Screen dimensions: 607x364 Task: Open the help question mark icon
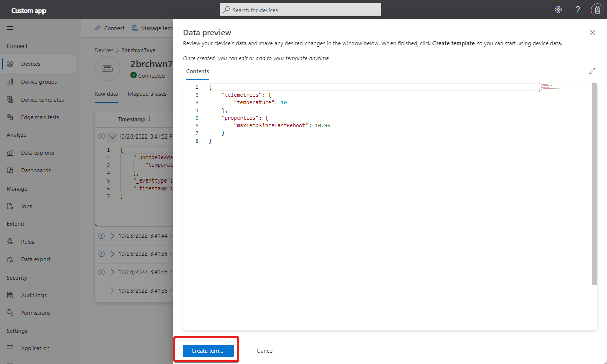578,10
